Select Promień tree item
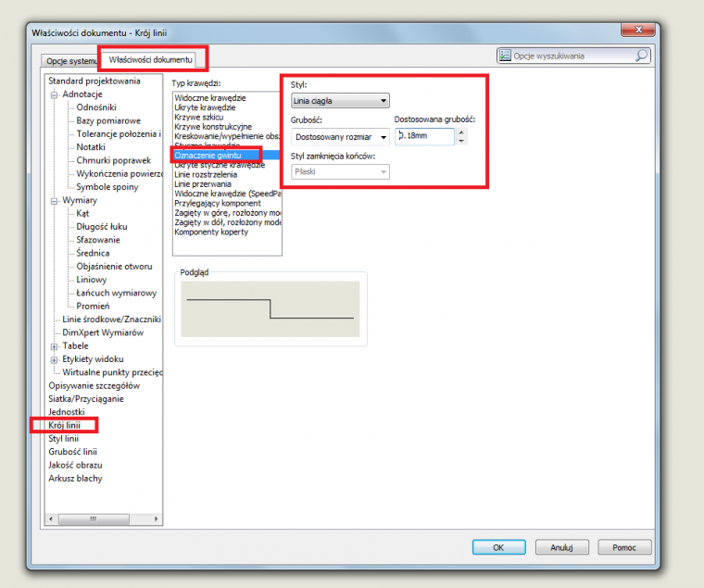704x588 pixels. [x=93, y=307]
